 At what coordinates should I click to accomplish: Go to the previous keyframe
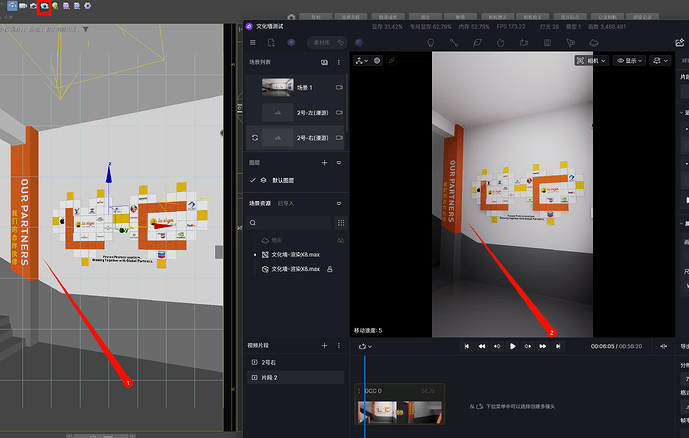click(497, 346)
